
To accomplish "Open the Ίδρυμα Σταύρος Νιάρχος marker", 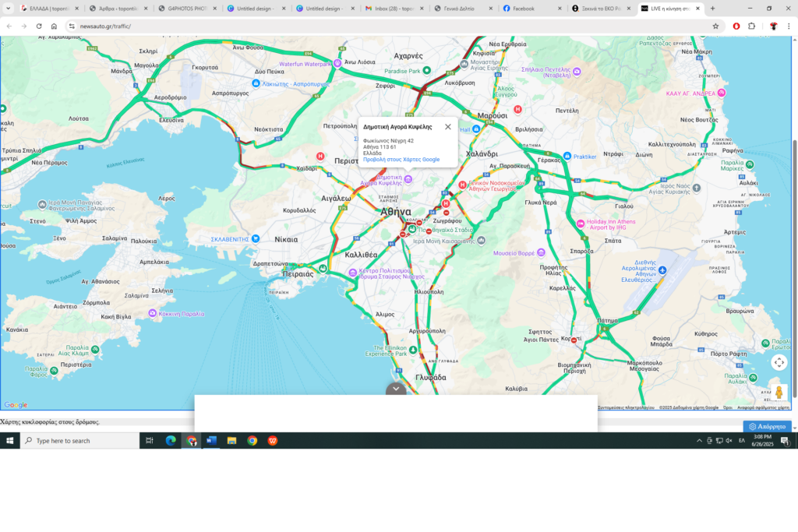I will [353, 273].
